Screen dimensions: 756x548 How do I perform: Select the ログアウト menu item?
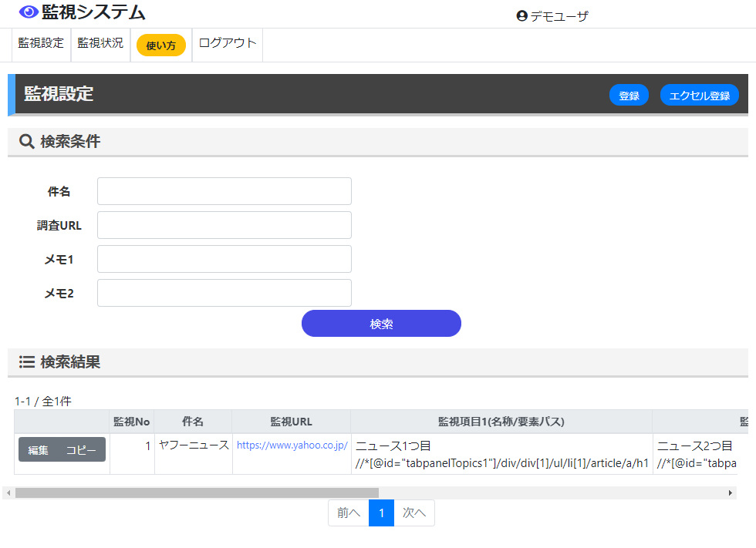[227, 43]
